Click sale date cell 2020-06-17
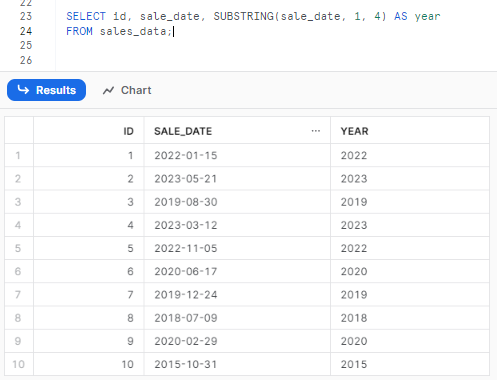497x380 pixels. [237, 271]
